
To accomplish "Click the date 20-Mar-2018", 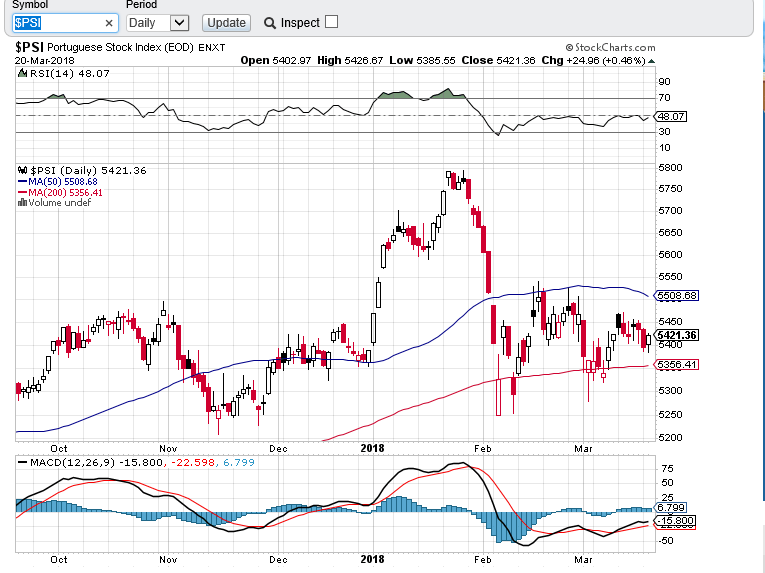I will point(44,61).
